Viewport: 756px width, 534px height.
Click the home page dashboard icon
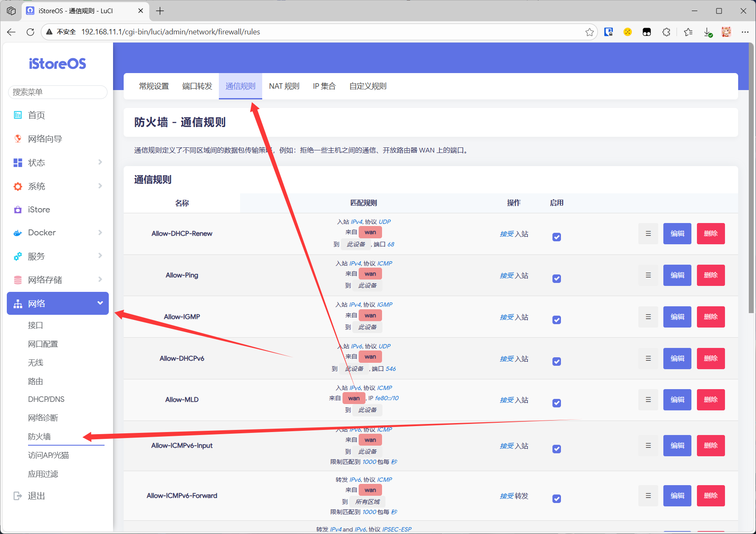point(18,115)
